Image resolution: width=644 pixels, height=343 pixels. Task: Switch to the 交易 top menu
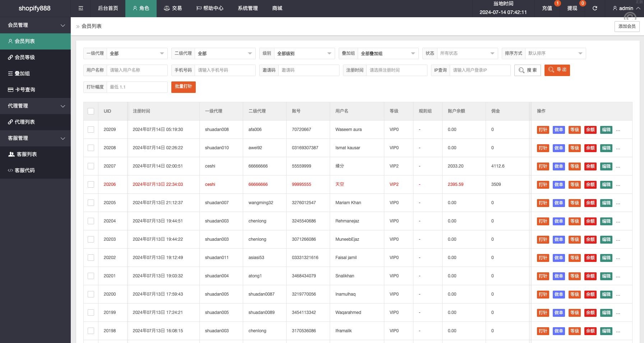[173, 8]
